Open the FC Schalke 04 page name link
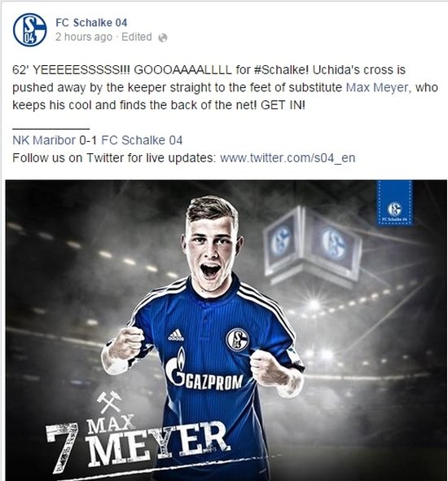 (x=91, y=23)
